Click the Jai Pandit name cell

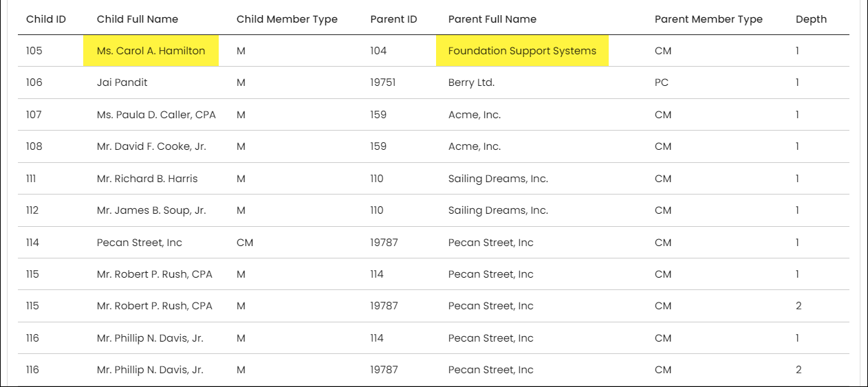[x=122, y=82]
